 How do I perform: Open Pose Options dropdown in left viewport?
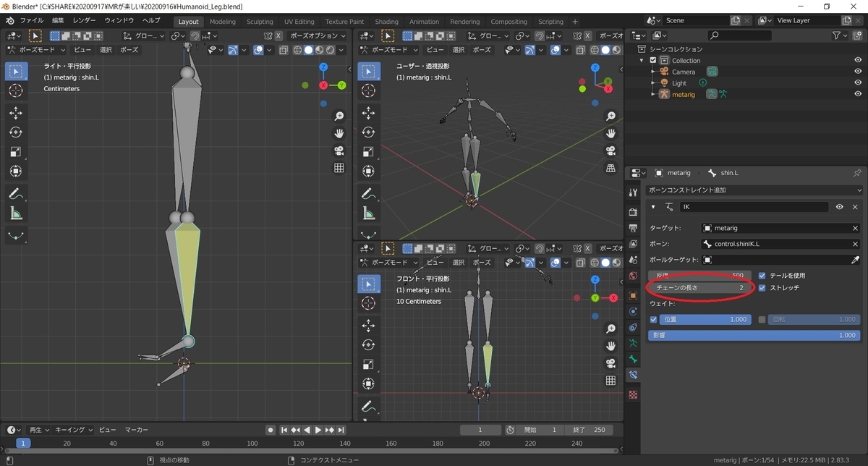[318, 35]
